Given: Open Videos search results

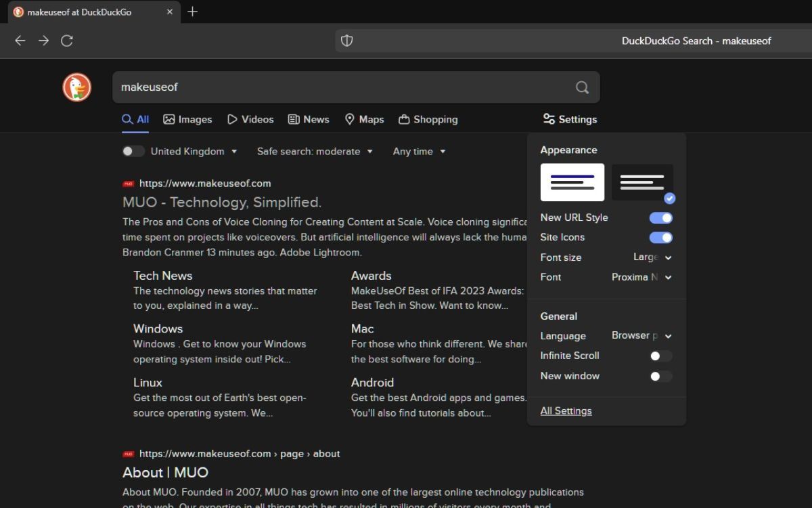Looking at the screenshot, I should click(x=250, y=119).
